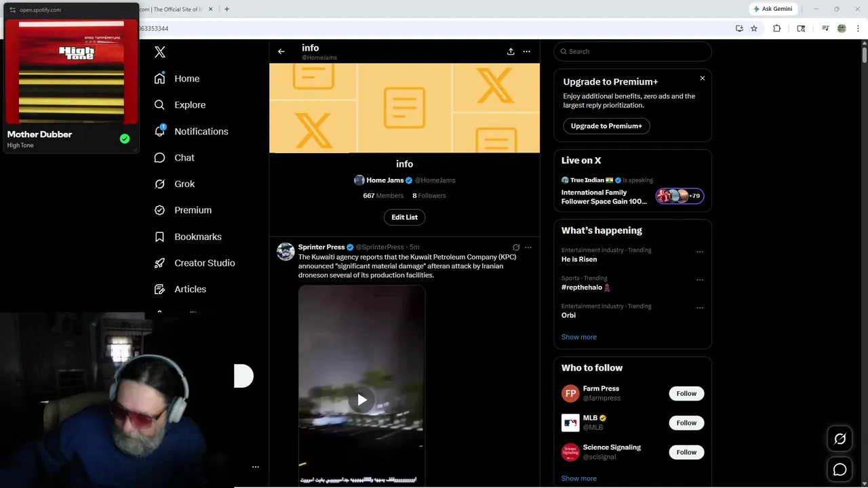Screen dimensions: 868x488
Task: Open #repthehalo trend
Action: point(586,287)
